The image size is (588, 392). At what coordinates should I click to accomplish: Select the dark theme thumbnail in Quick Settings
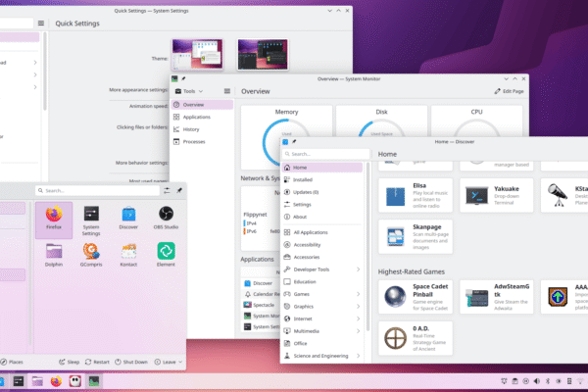click(x=263, y=54)
